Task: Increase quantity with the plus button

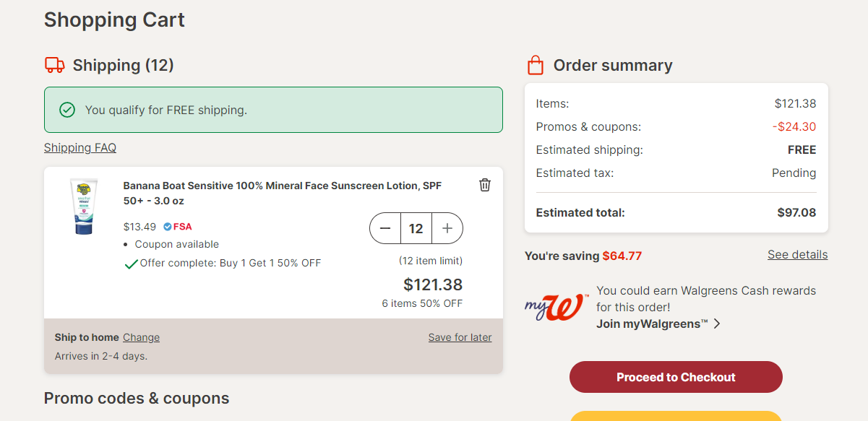Action: click(447, 228)
